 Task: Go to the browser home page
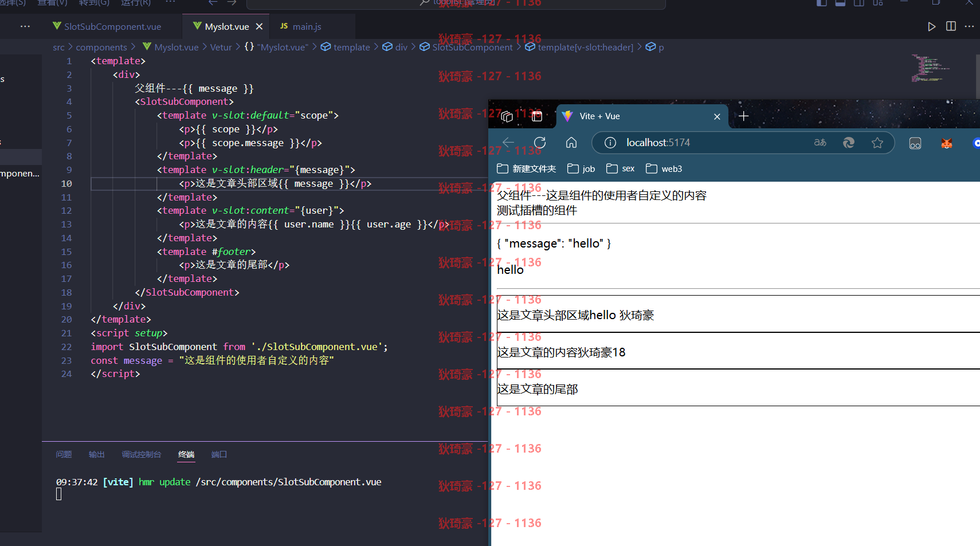pos(571,143)
